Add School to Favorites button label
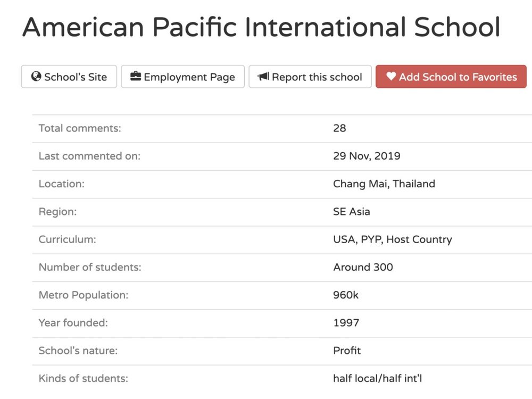Screen dimensions: 532x399 [x=458, y=77]
